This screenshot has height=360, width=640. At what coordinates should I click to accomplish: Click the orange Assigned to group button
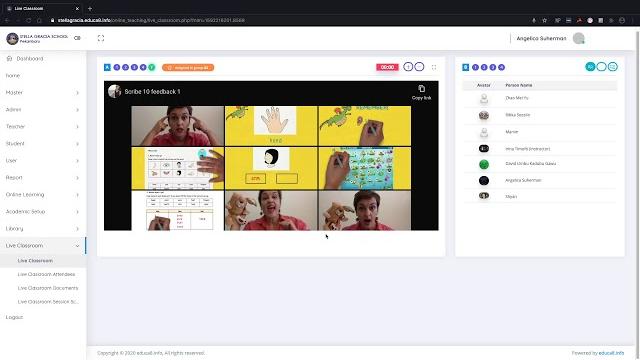click(188, 67)
